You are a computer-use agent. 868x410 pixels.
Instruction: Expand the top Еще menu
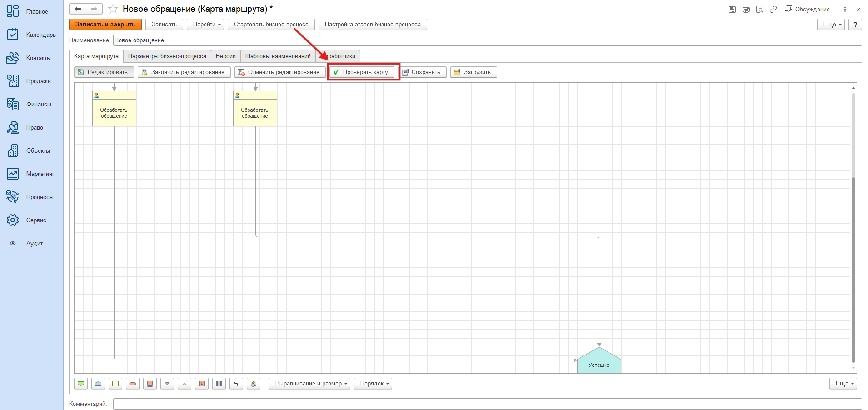[831, 25]
